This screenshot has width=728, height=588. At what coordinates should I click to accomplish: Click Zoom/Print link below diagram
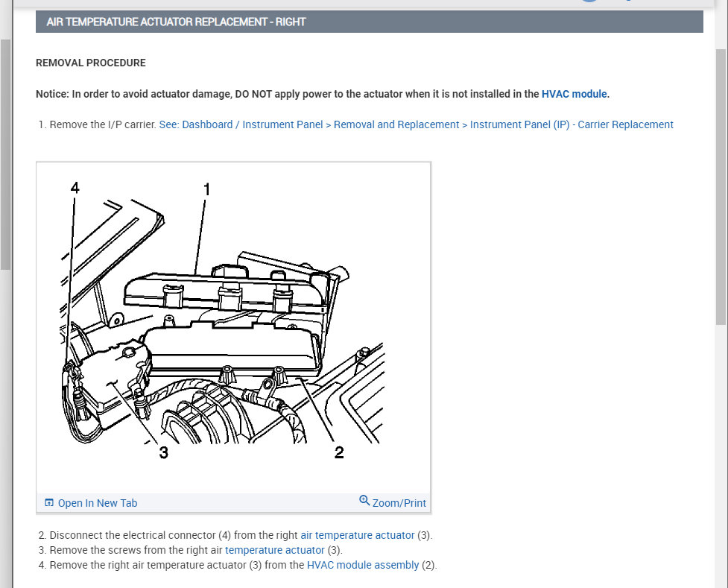399,503
